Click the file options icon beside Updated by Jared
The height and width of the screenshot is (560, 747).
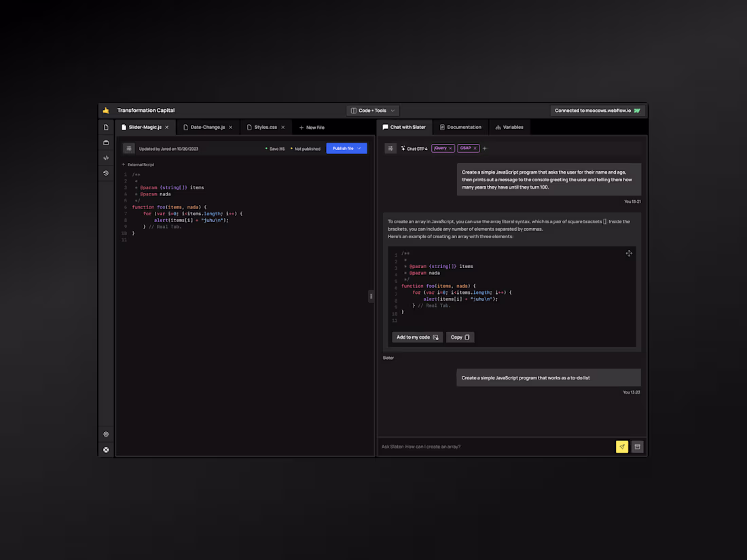(129, 148)
